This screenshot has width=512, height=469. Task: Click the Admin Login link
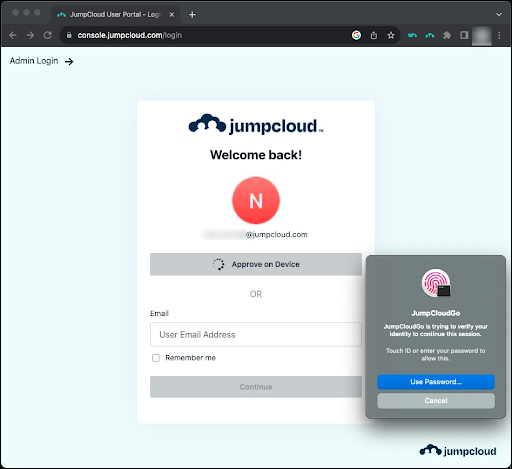pos(34,61)
